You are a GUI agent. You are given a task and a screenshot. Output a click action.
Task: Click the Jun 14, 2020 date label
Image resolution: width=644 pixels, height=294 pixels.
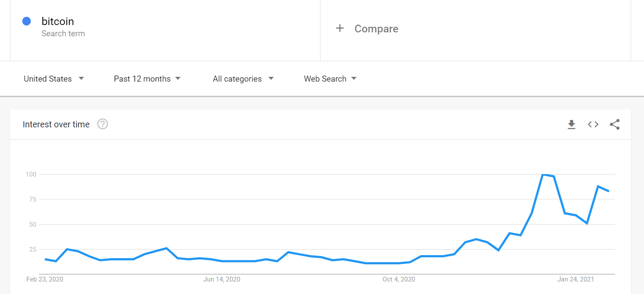pyautogui.click(x=222, y=279)
